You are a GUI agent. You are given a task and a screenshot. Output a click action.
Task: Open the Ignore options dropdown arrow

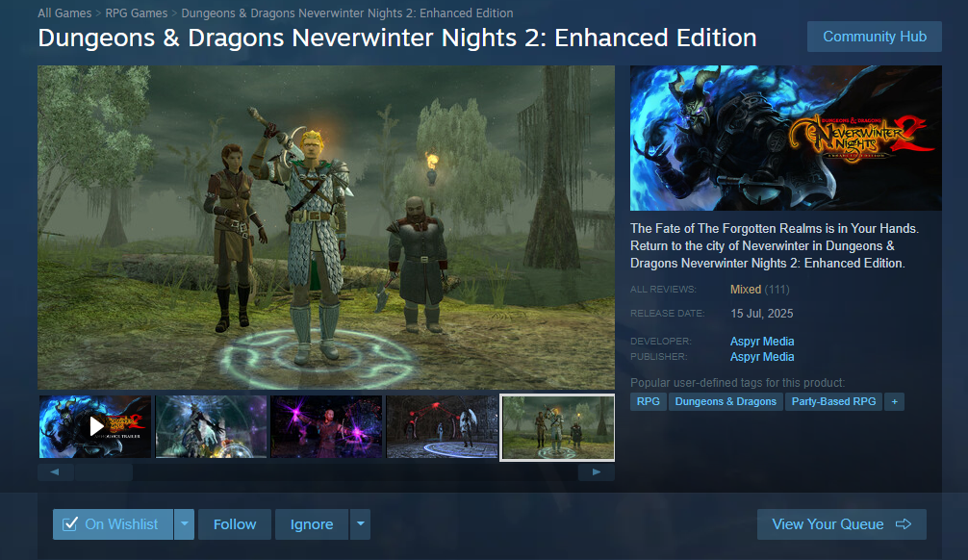pyautogui.click(x=360, y=524)
